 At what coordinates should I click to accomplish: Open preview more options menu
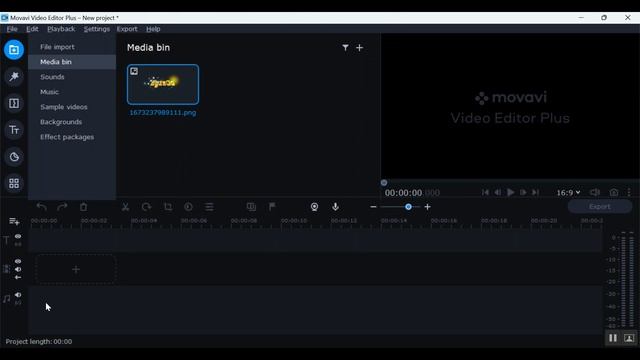pyautogui.click(x=629, y=192)
